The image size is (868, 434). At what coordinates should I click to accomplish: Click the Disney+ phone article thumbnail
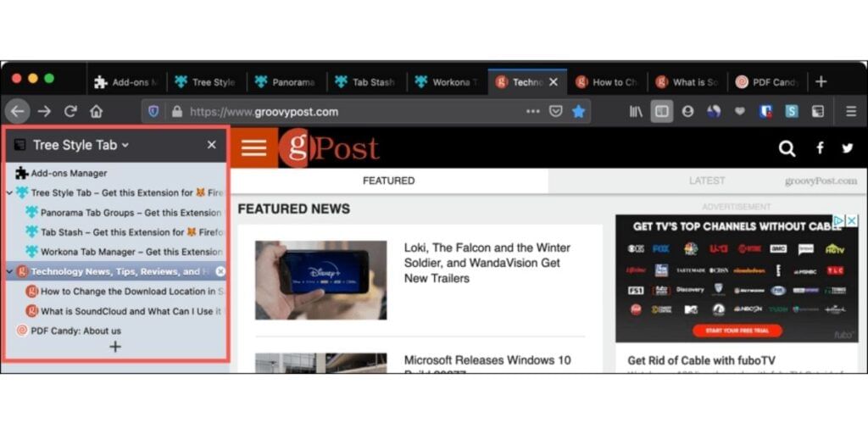[321, 280]
